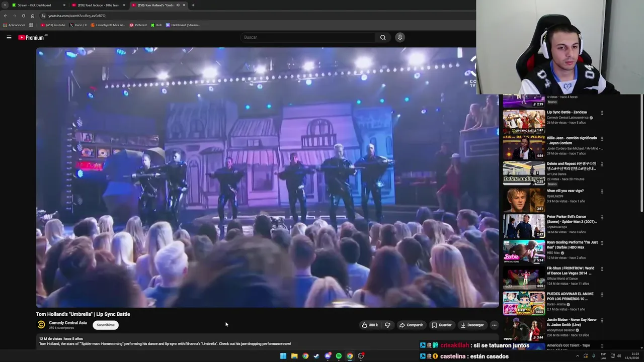Open options for Fik-Shun FRONTROW video
The height and width of the screenshot is (362, 644).
pos(602,269)
